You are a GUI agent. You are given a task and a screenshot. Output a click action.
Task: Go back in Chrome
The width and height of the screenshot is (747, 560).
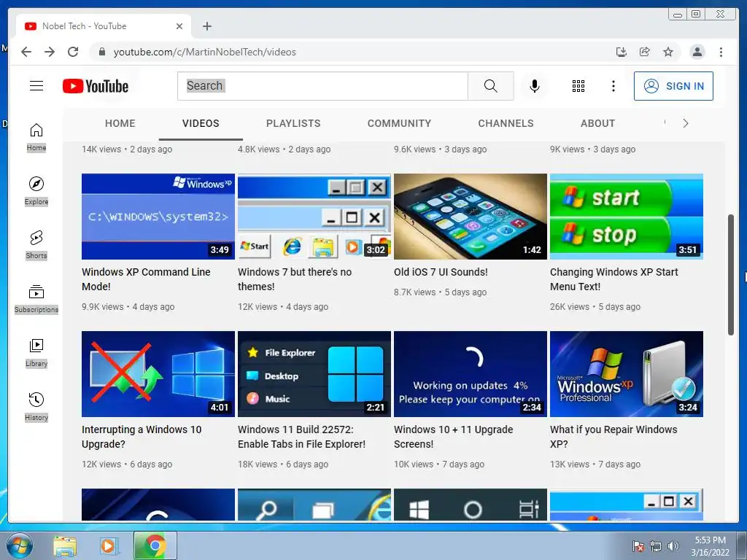[x=26, y=52]
